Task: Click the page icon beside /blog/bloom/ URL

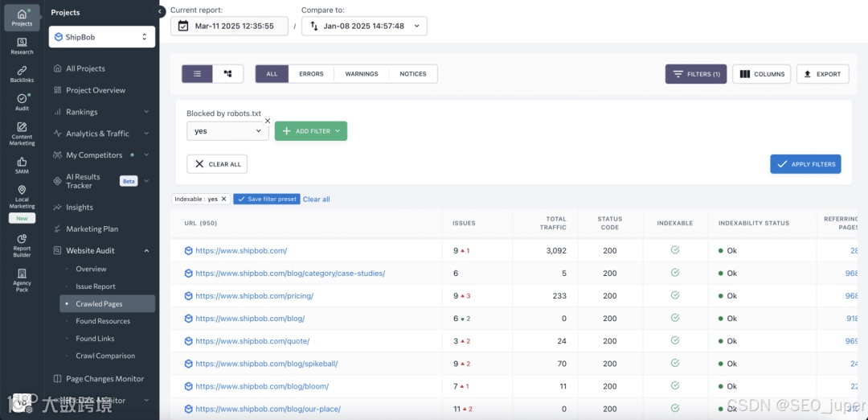Action: coord(188,386)
